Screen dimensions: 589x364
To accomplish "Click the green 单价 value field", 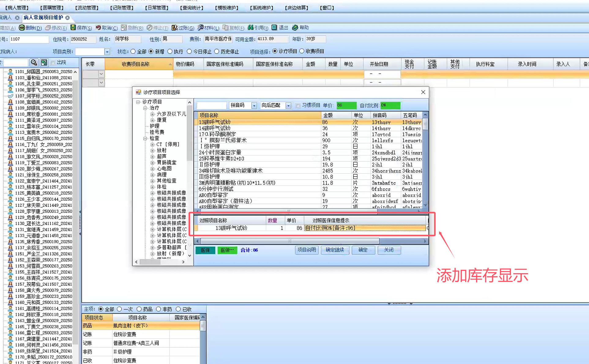I will tap(346, 106).
